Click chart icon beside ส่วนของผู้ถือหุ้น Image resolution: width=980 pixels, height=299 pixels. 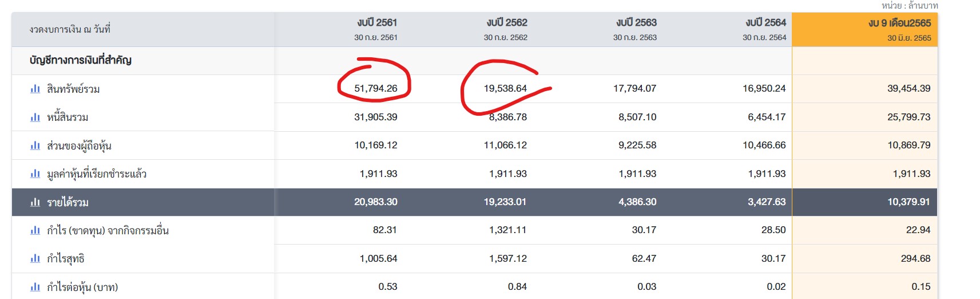(35, 145)
